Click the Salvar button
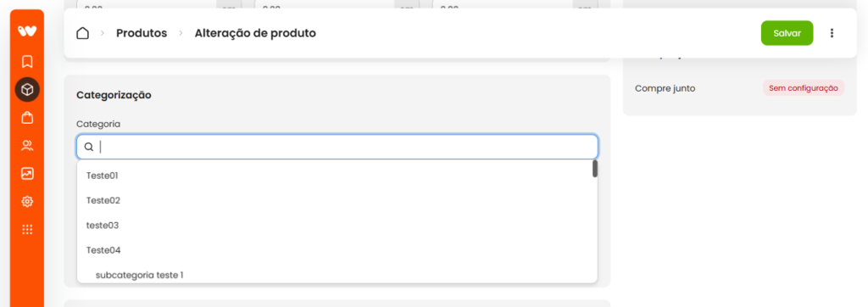This screenshot has width=868, height=307. pos(787,33)
